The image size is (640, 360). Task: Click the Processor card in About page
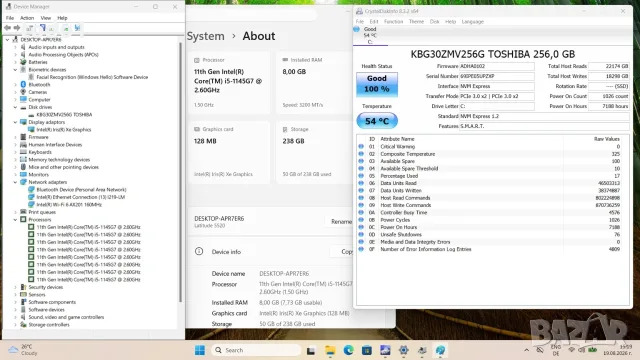[x=229, y=83]
